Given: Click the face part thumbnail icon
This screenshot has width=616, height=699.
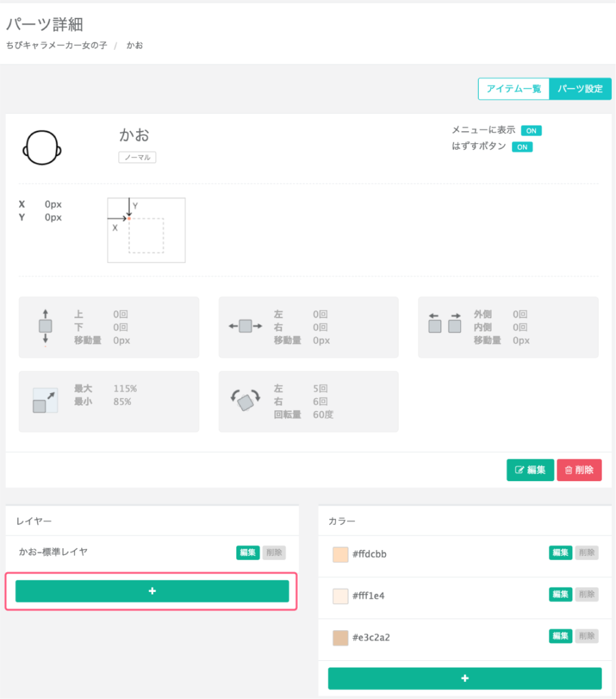Looking at the screenshot, I should pyautogui.click(x=43, y=147).
